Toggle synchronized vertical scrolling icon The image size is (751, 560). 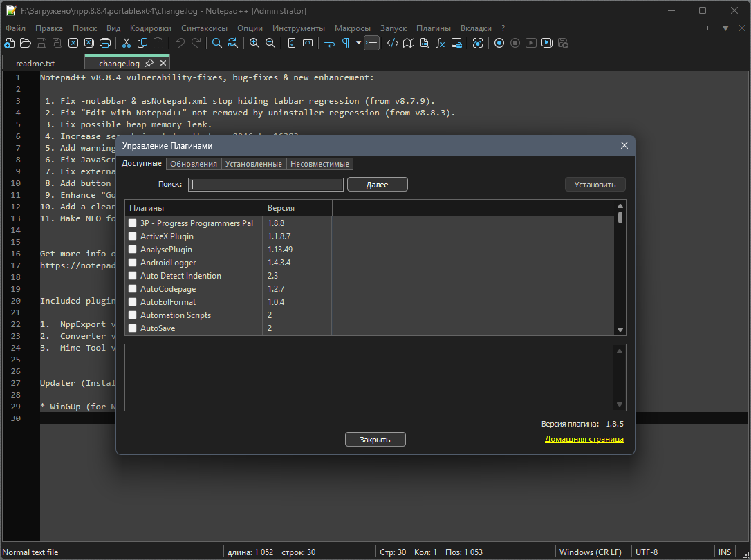(x=292, y=43)
